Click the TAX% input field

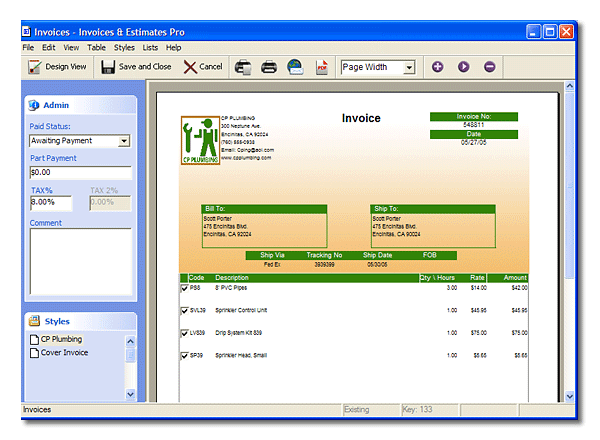click(x=51, y=203)
